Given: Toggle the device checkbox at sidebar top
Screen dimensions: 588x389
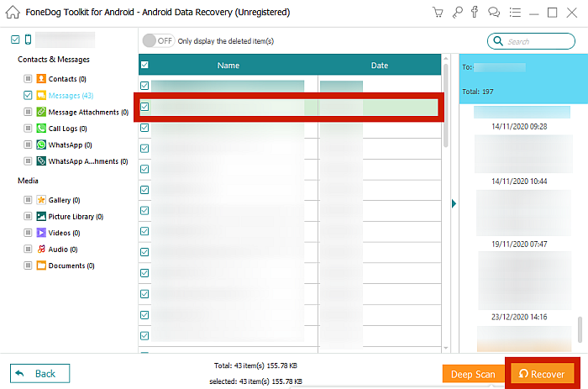Looking at the screenshot, I should [15, 39].
